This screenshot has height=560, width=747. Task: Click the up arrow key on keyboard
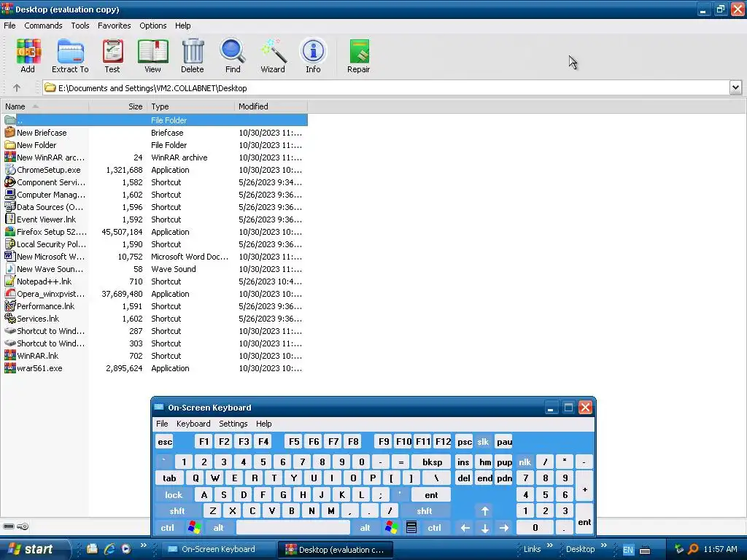pyautogui.click(x=485, y=511)
